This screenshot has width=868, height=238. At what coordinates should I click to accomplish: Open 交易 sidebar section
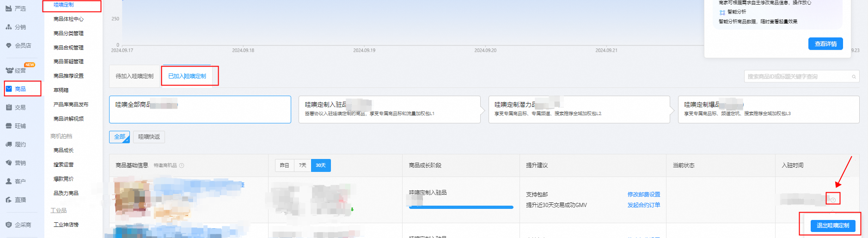(x=16, y=107)
